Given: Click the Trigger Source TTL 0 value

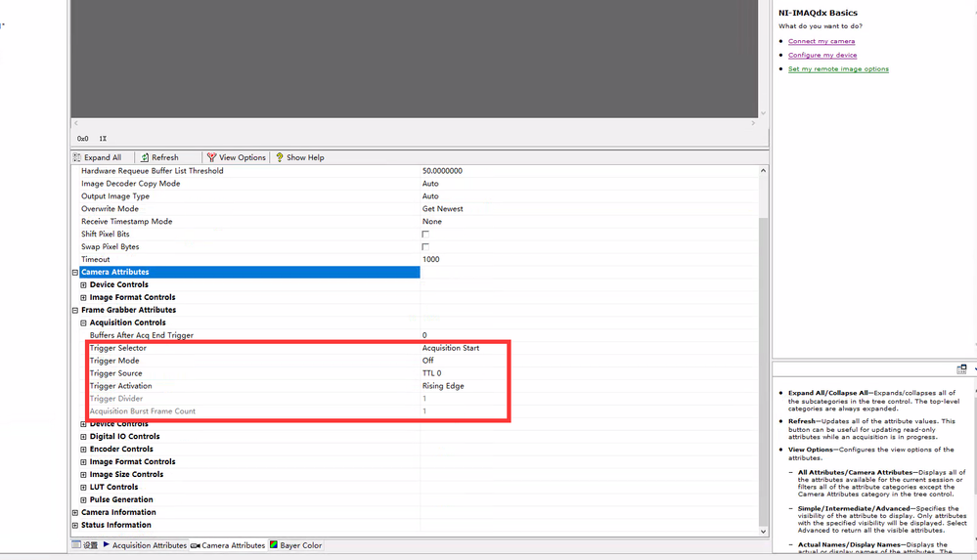Looking at the screenshot, I should [431, 373].
